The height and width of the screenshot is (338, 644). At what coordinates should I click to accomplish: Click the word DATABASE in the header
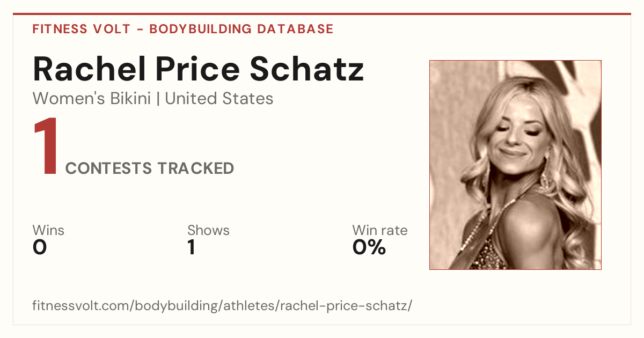coord(296,29)
